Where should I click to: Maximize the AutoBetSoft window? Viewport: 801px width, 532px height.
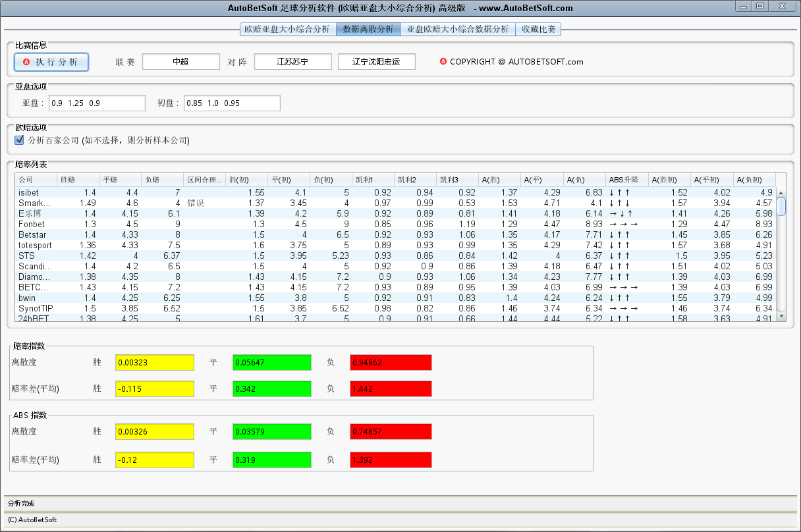(x=760, y=5)
